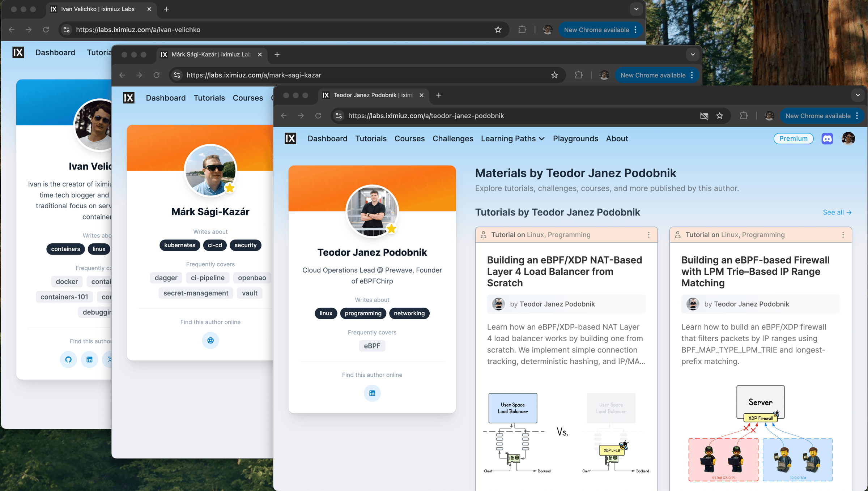
Task: Bookmark the page using the star icon
Action: (720, 116)
